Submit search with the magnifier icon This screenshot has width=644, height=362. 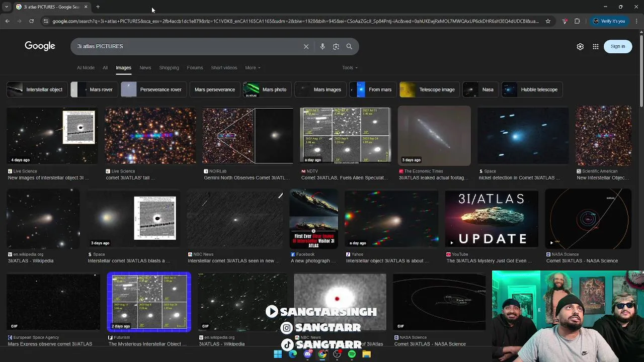coord(349,46)
